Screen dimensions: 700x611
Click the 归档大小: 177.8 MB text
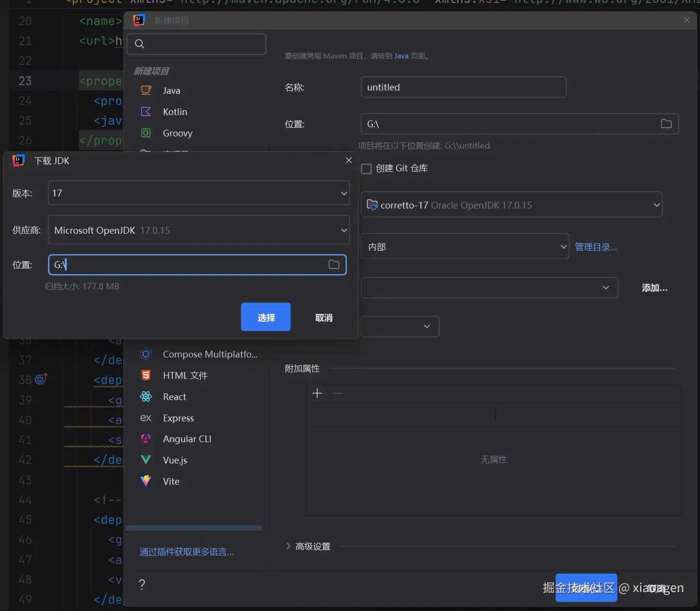[82, 286]
